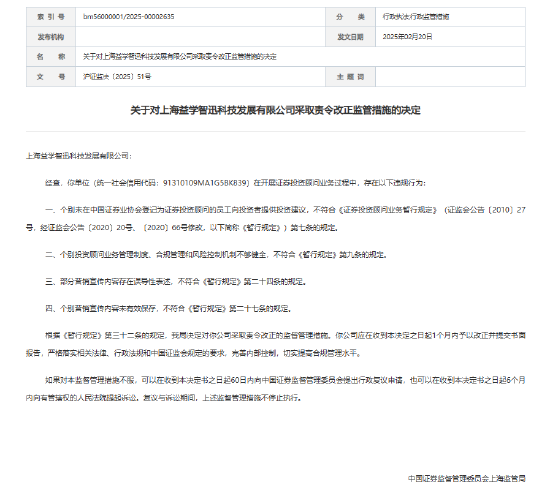
Task: Click the 分类 label cell
Action: point(350,17)
